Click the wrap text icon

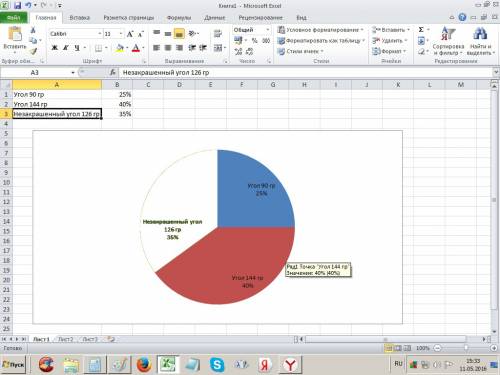[x=218, y=33]
